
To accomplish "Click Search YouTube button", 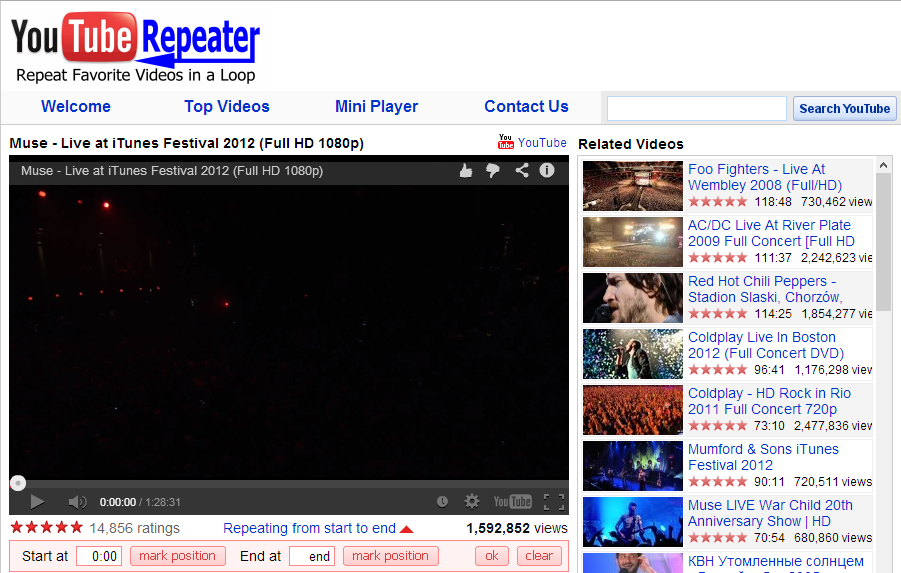I will 845,109.
